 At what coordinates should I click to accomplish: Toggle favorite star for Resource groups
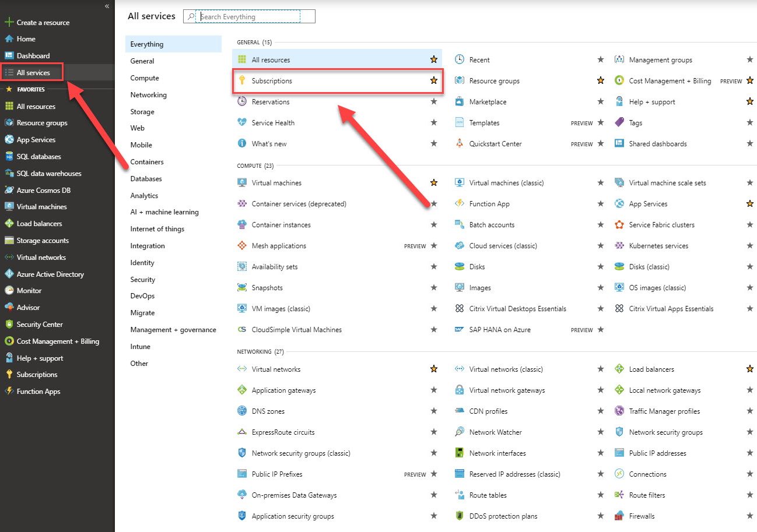point(600,80)
